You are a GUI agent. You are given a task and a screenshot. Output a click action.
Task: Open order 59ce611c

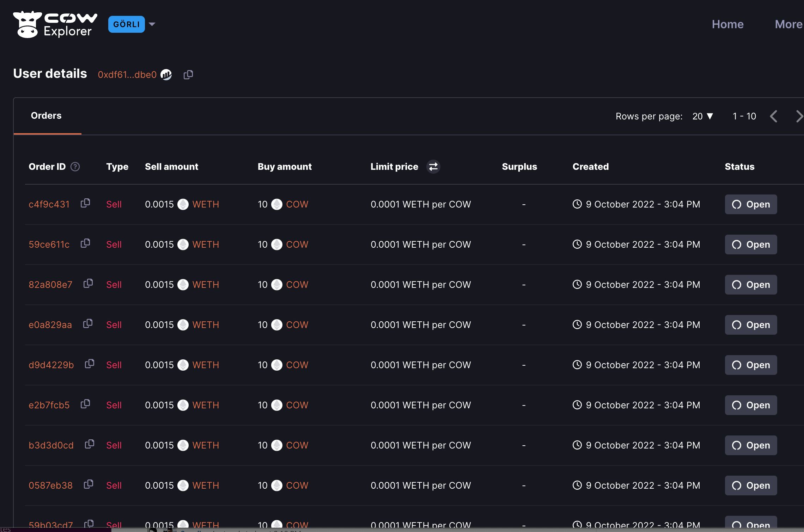coord(49,245)
